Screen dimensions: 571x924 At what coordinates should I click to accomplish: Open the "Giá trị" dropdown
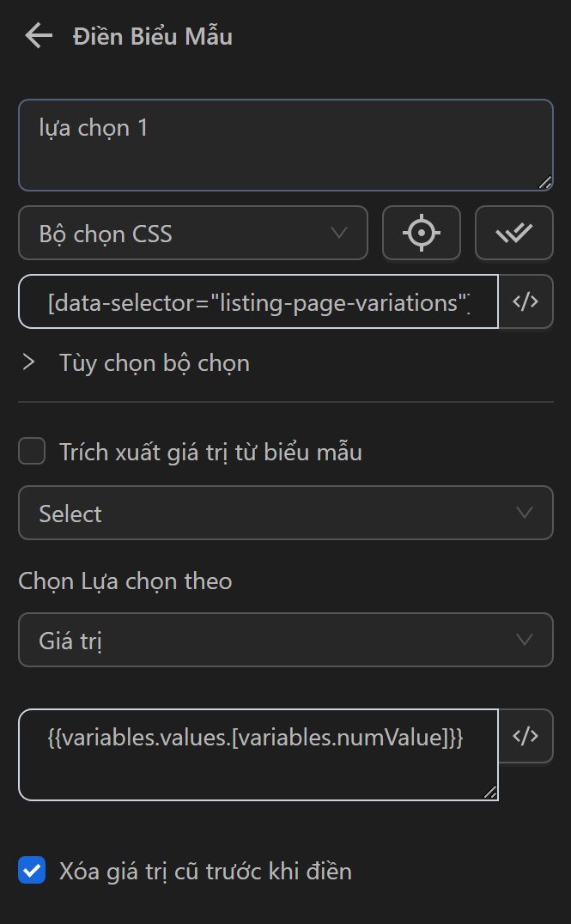tap(285, 640)
